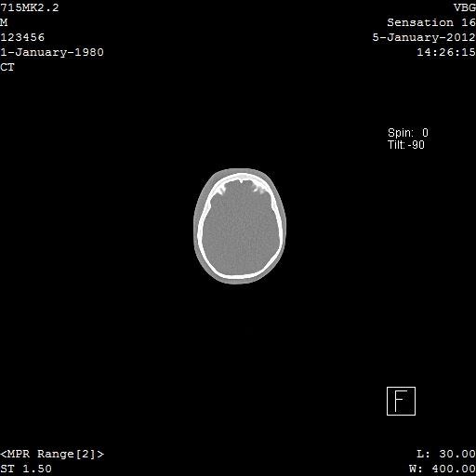Click slice thickness 'ST 1.50'
The image size is (476, 476).
[x=26, y=469]
